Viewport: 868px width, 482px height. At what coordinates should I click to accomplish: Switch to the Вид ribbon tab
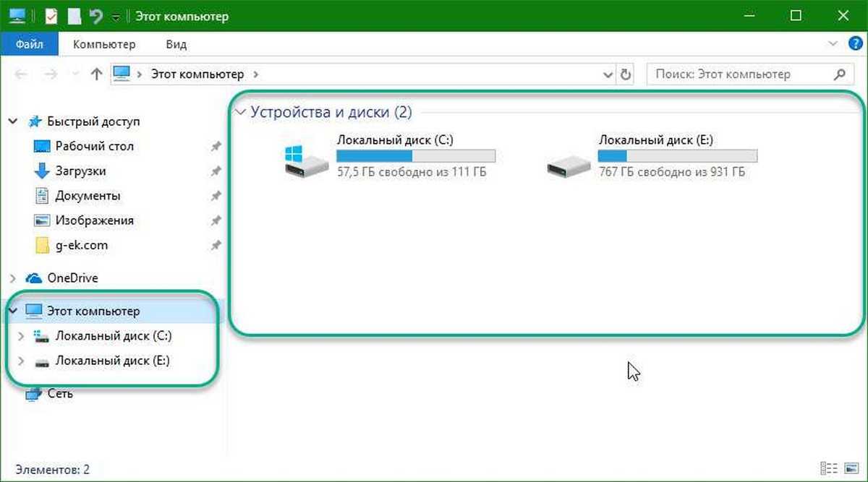pyautogui.click(x=176, y=44)
